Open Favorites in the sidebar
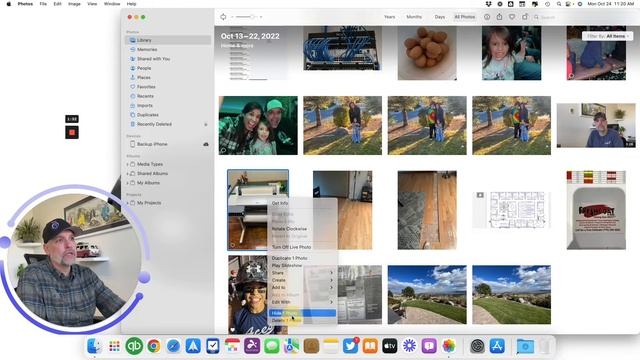The height and width of the screenshot is (360, 640). click(x=168, y=87)
